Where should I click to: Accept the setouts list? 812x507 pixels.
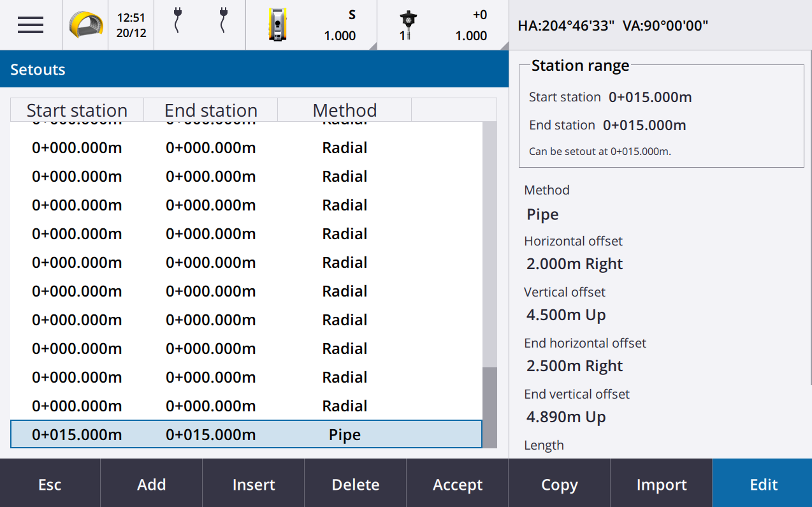click(458, 485)
